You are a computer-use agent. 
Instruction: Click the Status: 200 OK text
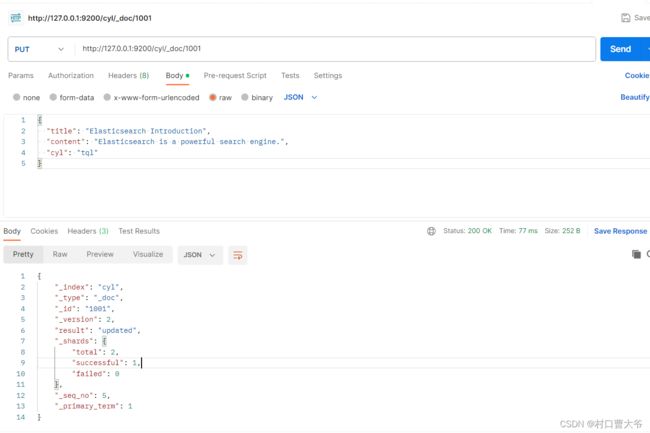coord(467,231)
